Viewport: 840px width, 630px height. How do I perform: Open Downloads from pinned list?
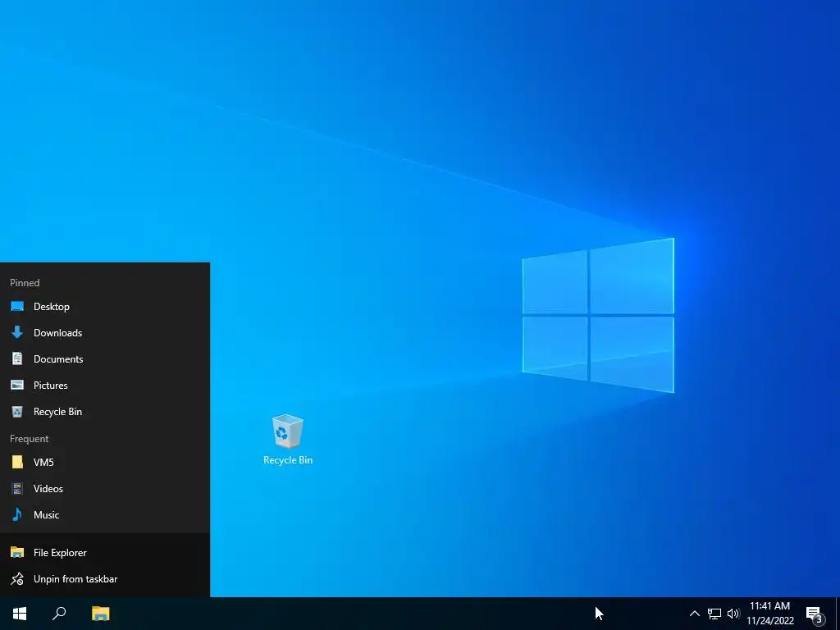pos(105,333)
